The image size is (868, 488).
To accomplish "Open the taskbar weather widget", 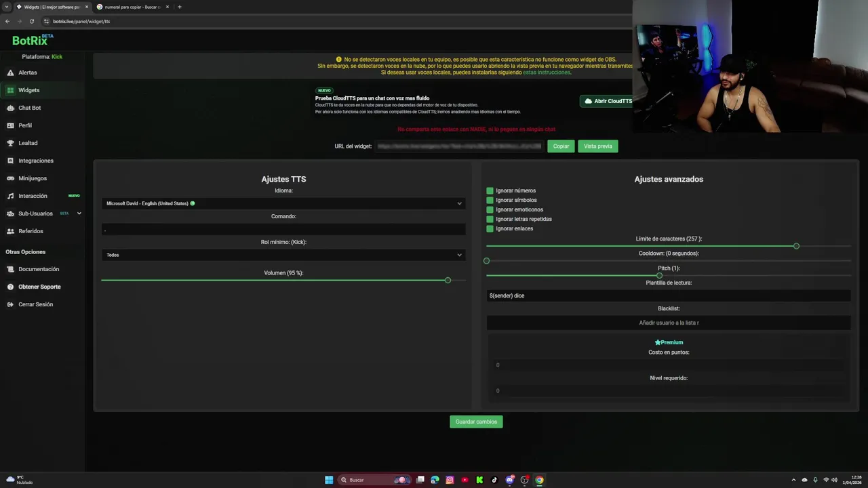I will [19, 480].
